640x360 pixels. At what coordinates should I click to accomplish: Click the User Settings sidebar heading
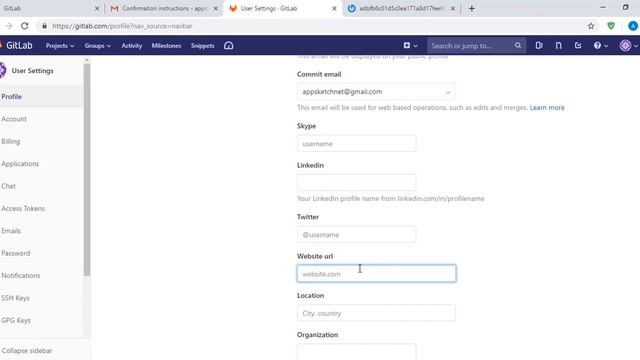click(x=32, y=71)
